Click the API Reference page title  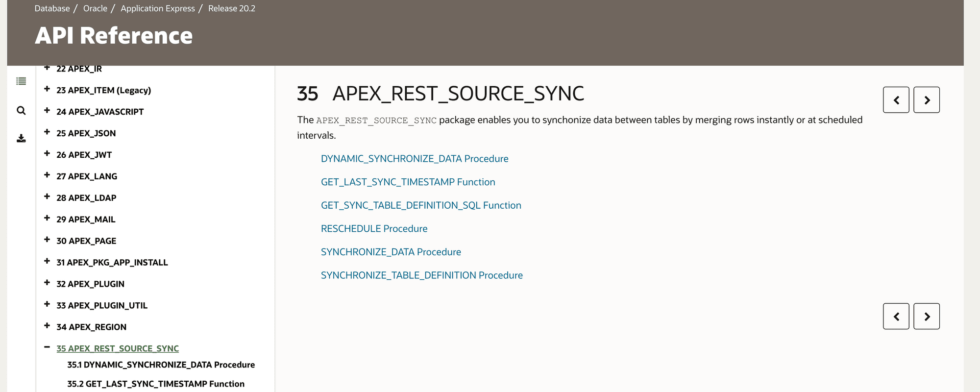(x=114, y=36)
